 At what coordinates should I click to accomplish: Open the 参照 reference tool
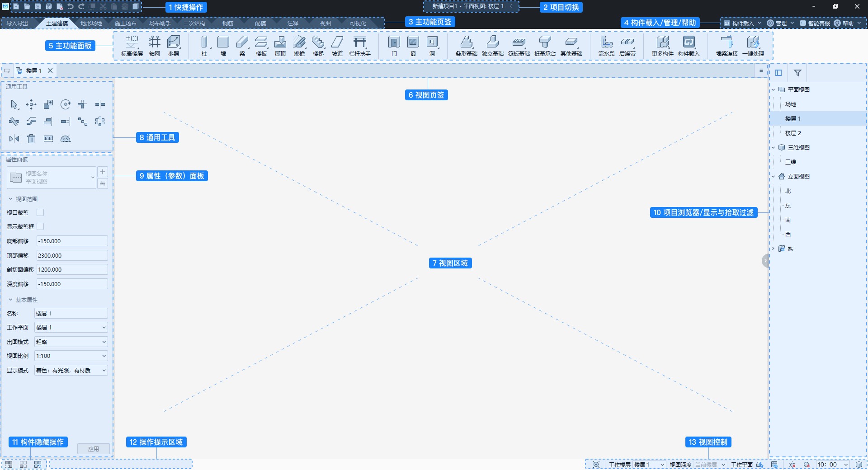coord(174,46)
